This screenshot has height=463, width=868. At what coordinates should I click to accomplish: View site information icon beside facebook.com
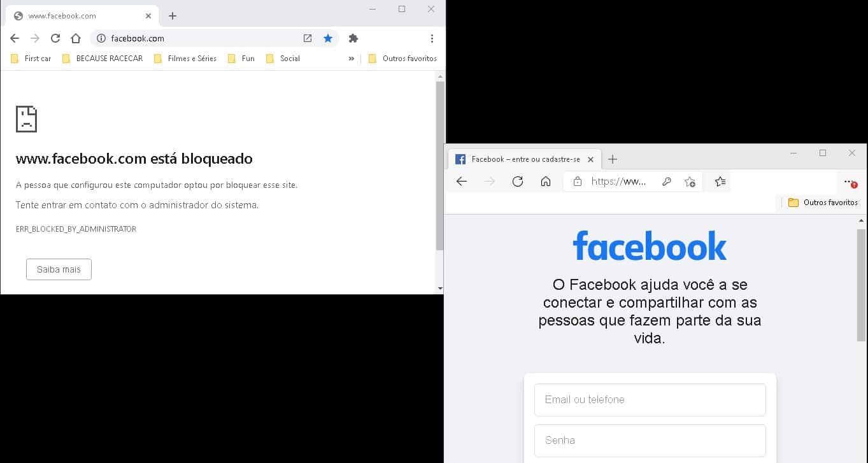(101, 38)
